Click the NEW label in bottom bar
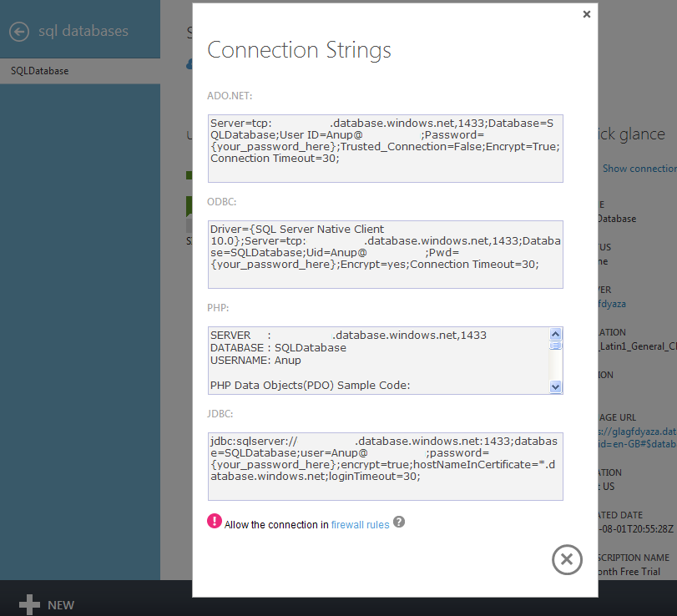This screenshot has width=677, height=616. (x=61, y=605)
